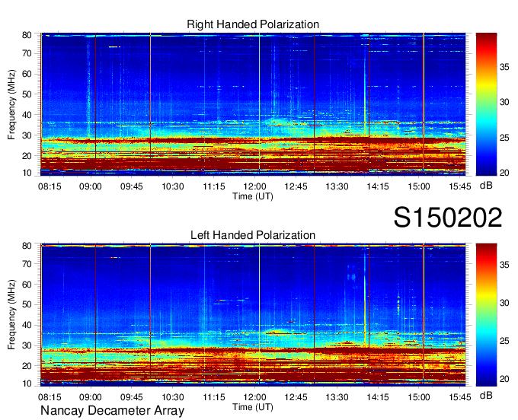
Task: Click the 'dB' unit label under the top color bar
Action: (486, 186)
